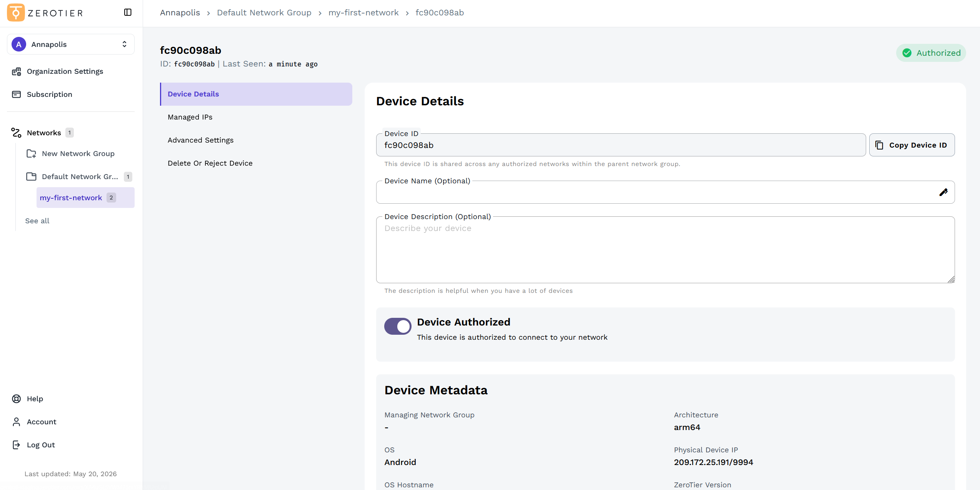980x490 pixels.
Task: Click the Default Network Group folder icon
Action: pos(31,177)
